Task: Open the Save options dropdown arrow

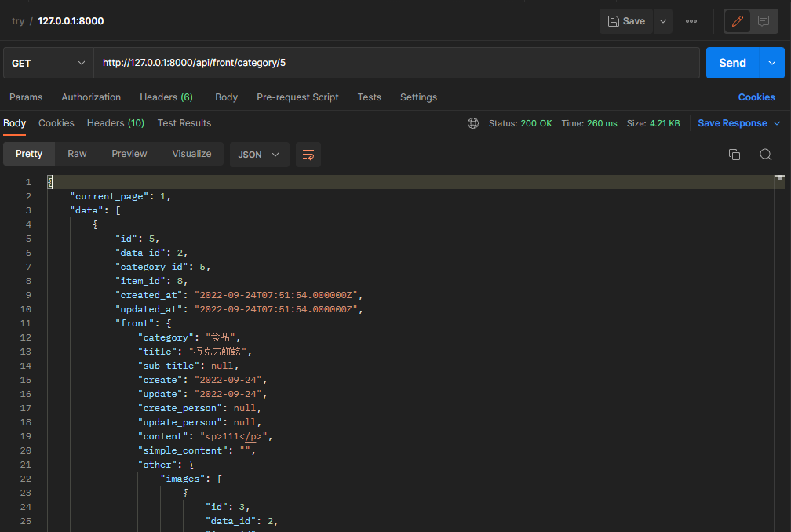Action: [663, 21]
